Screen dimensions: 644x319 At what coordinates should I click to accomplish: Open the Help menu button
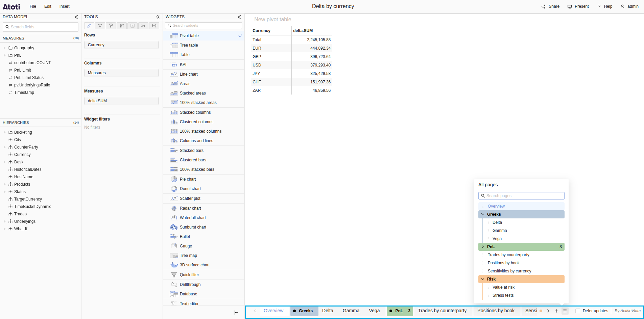605,6
